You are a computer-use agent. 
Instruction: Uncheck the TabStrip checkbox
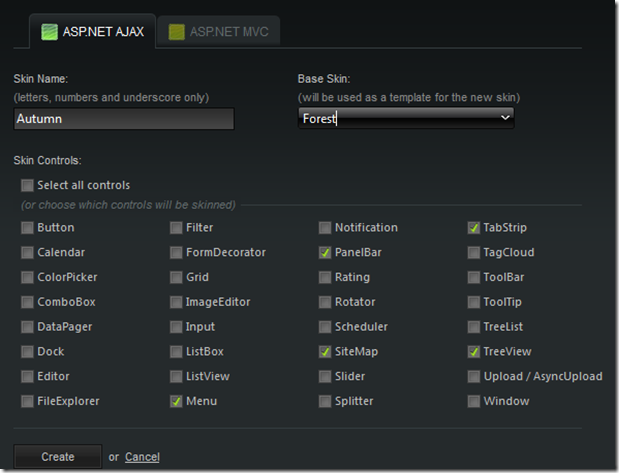click(x=474, y=228)
